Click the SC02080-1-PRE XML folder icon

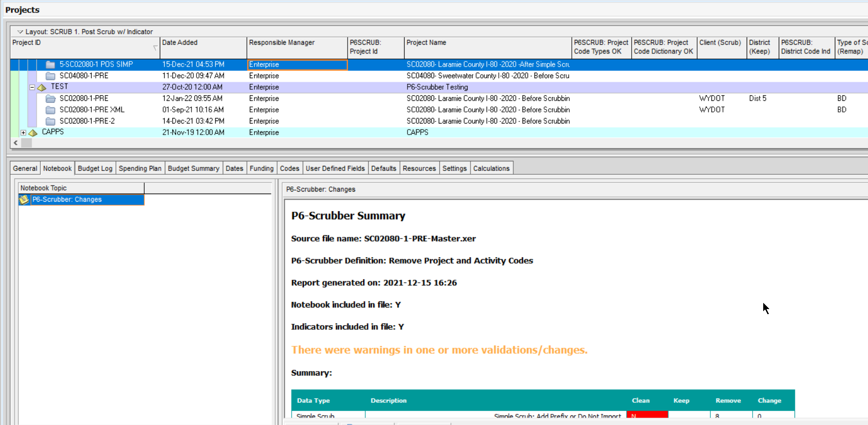point(50,110)
